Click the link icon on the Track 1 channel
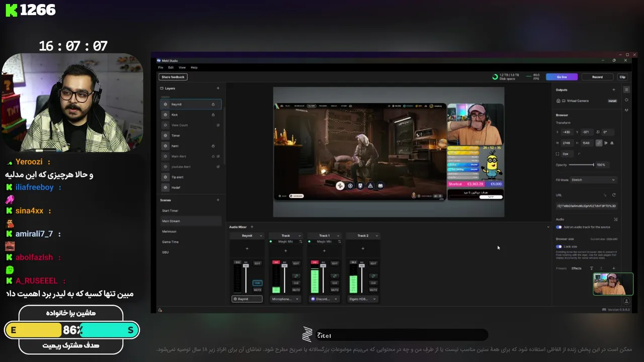This screenshot has height=362, width=644. (335, 276)
